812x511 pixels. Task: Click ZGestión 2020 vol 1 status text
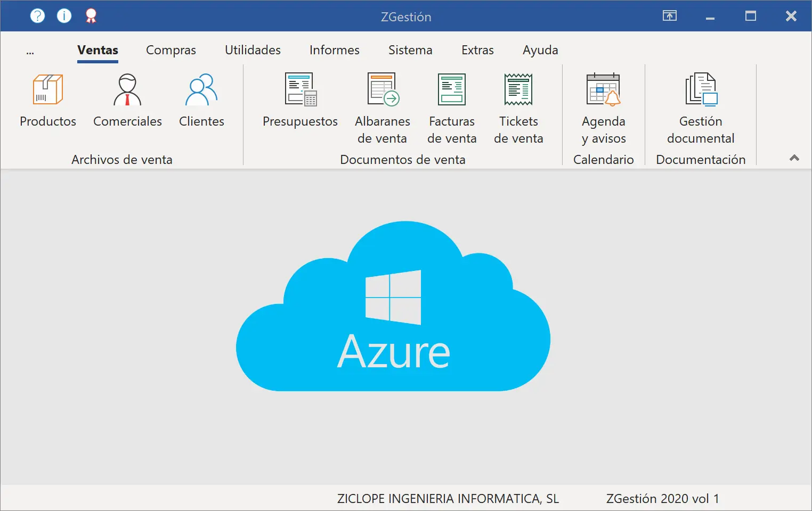coord(663,499)
